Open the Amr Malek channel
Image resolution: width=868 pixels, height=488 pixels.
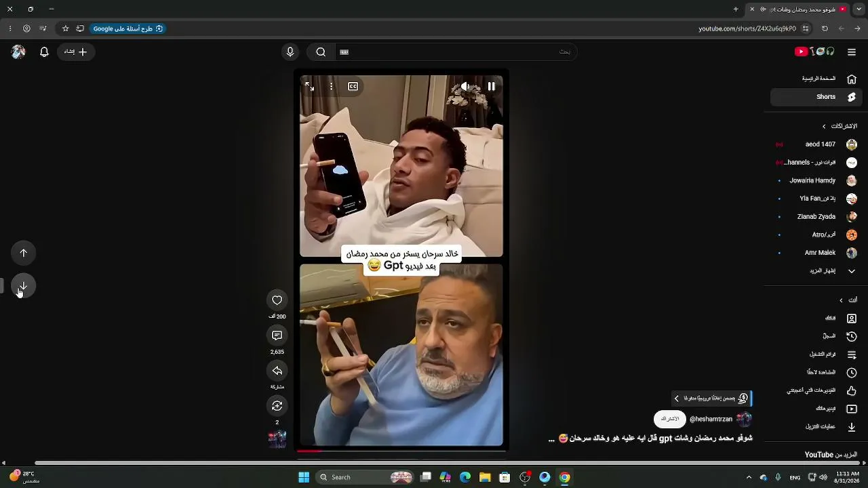click(x=818, y=253)
